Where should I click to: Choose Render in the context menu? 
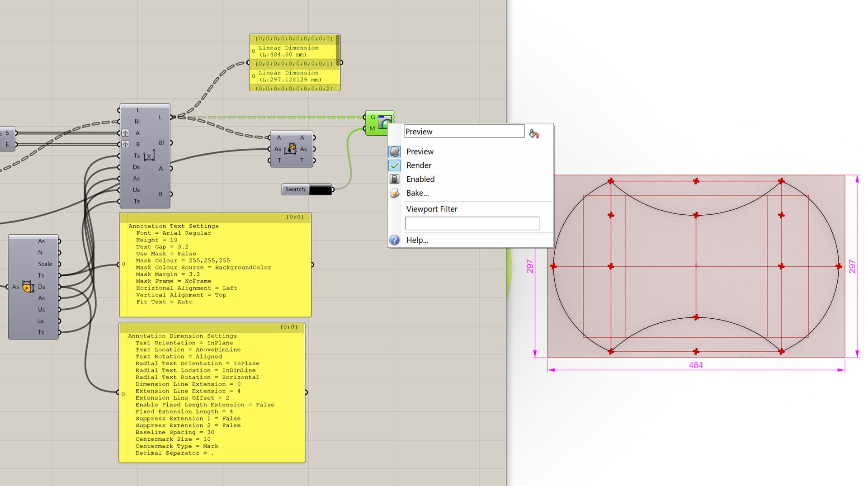tap(419, 165)
